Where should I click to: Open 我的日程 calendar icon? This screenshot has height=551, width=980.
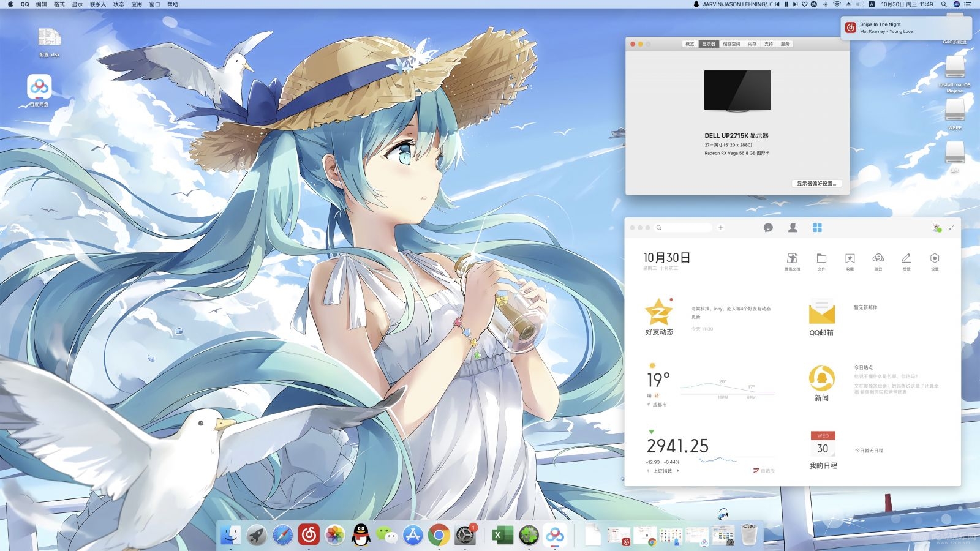tap(823, 444)
